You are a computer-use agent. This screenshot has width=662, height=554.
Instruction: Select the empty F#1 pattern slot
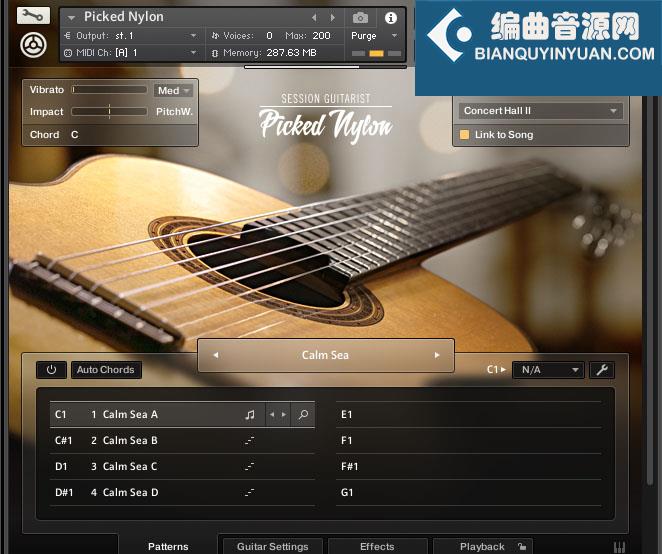469,467
